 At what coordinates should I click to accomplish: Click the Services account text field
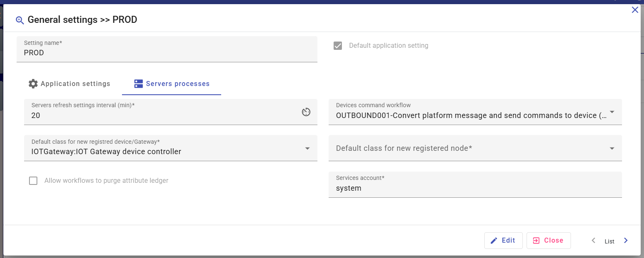click(x=475, y=188)
